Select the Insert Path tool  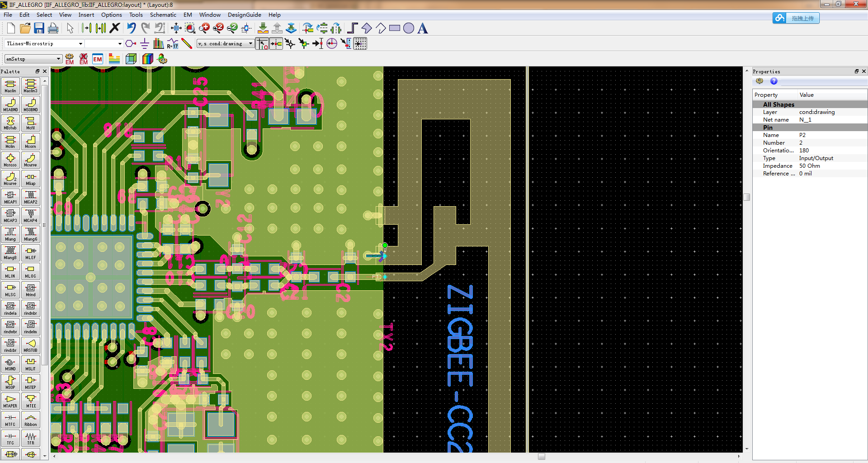353,28
